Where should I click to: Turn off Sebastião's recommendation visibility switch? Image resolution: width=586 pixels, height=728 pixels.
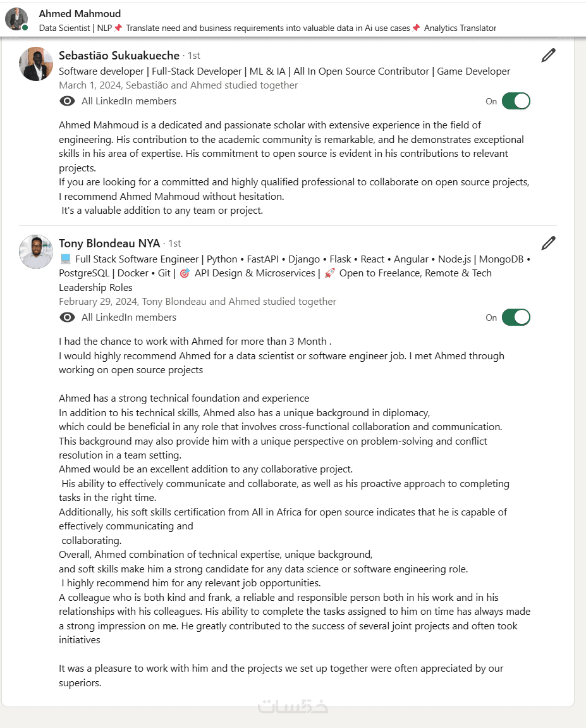(515, 101)
